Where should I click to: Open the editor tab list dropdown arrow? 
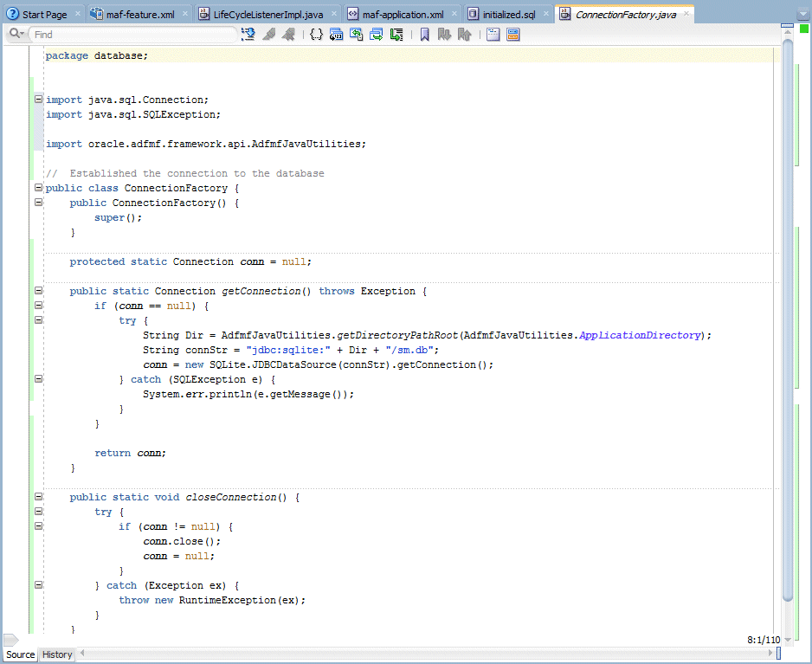[802, 15]
